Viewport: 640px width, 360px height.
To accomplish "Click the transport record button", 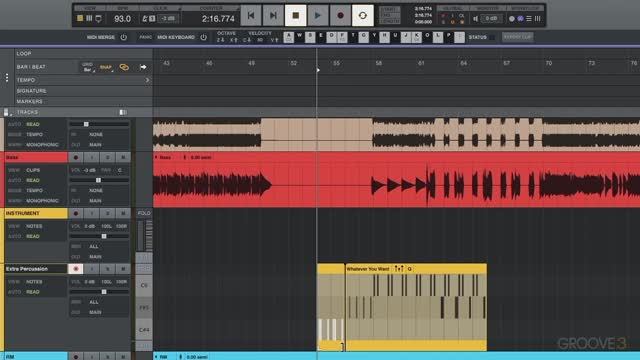I will [340, 16].
